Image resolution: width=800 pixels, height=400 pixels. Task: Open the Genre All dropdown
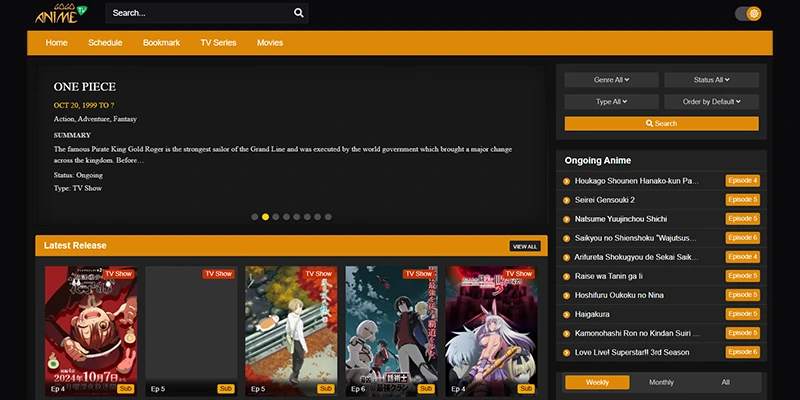[x=611, y=79]
